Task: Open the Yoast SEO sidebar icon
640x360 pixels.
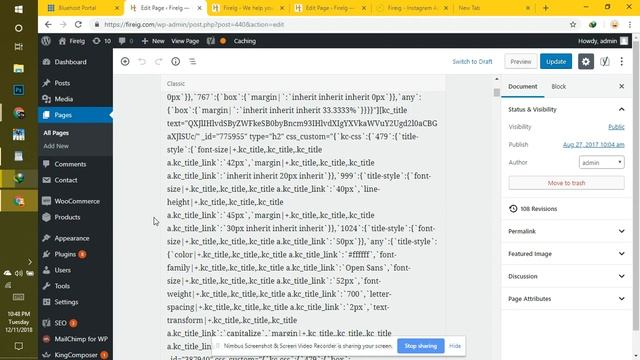Action: tap(604, 62)
